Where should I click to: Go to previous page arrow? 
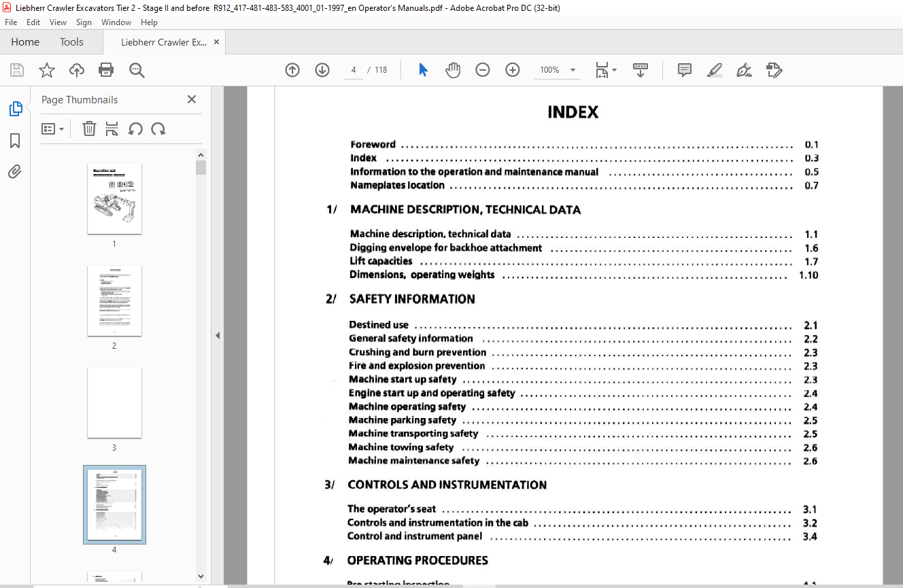(292, 70)
